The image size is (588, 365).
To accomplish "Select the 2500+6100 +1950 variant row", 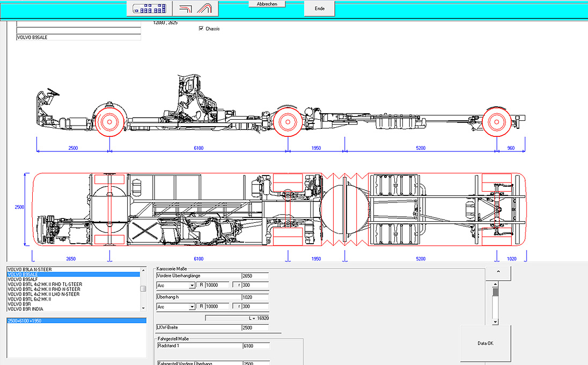I will pos(77,321).
